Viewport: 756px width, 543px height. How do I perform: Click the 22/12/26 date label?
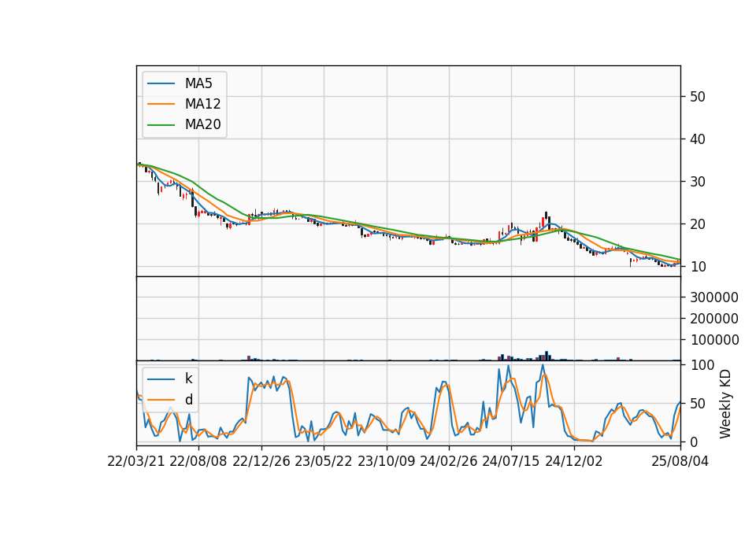[261, 462]
